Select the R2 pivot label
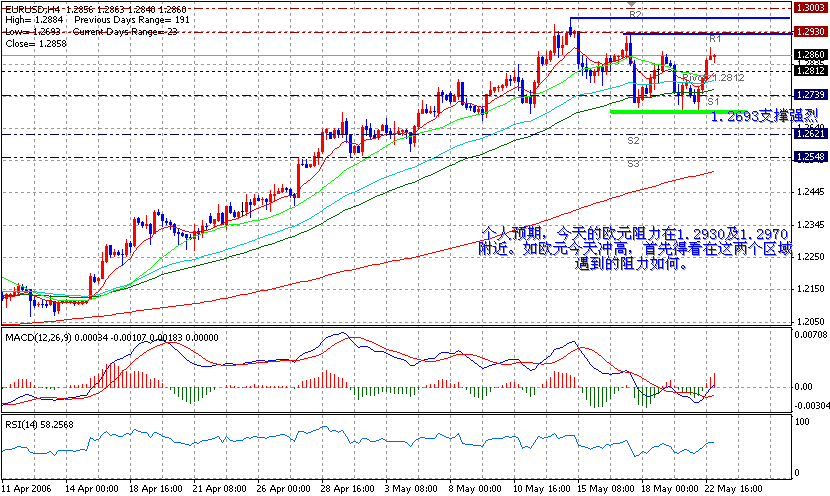Screen dimensions: 830x496 tap(635, 14)
